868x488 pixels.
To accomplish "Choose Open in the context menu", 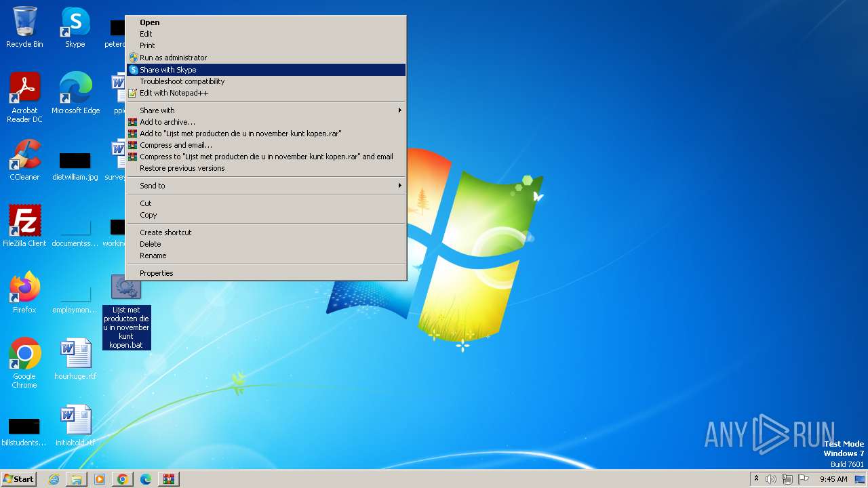I will click(266, 22).
